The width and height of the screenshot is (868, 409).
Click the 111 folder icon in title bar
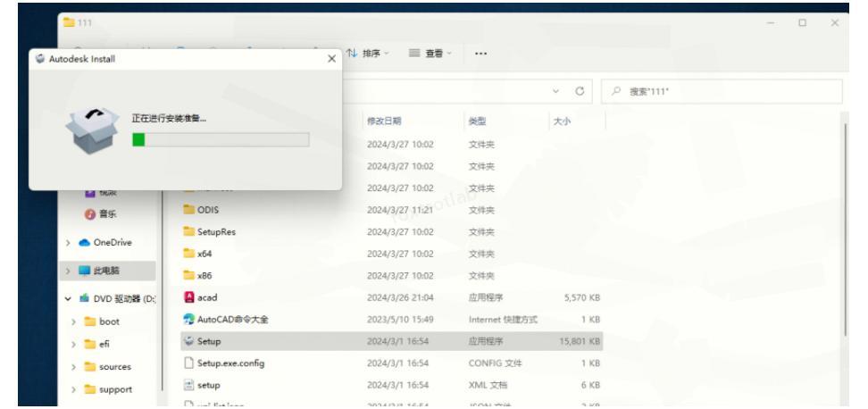(69, 22)
